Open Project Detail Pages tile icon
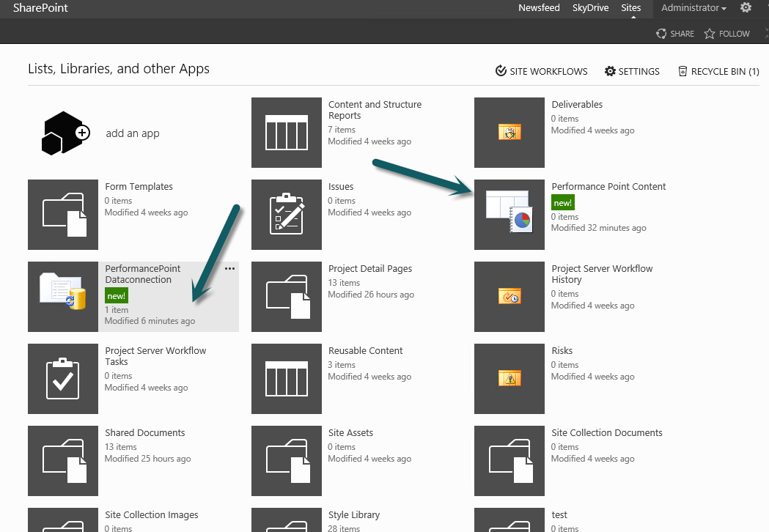The image size is (769, 532). pos(287,297)
